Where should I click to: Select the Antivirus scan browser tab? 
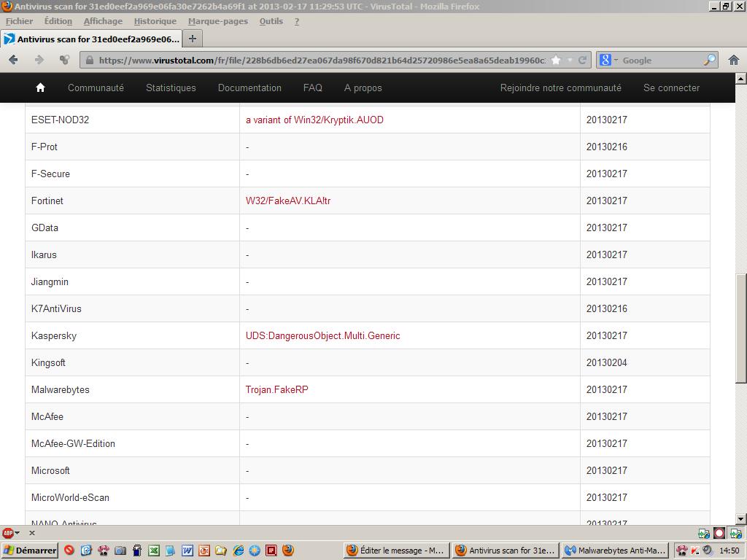point(91,39)
